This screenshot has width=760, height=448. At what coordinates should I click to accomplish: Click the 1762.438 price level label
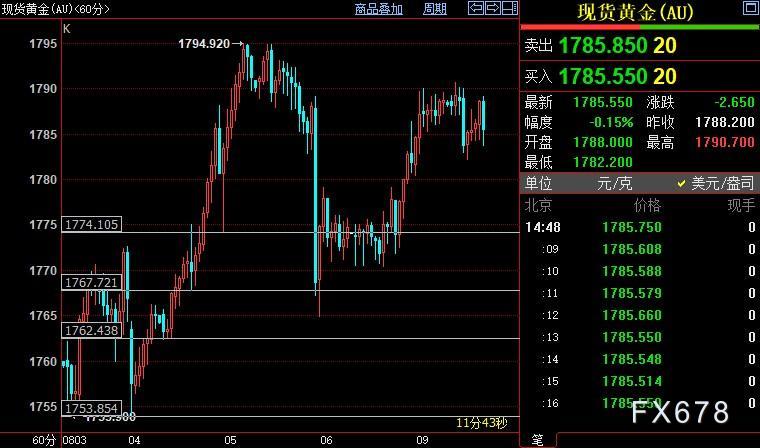pos(92,331)
